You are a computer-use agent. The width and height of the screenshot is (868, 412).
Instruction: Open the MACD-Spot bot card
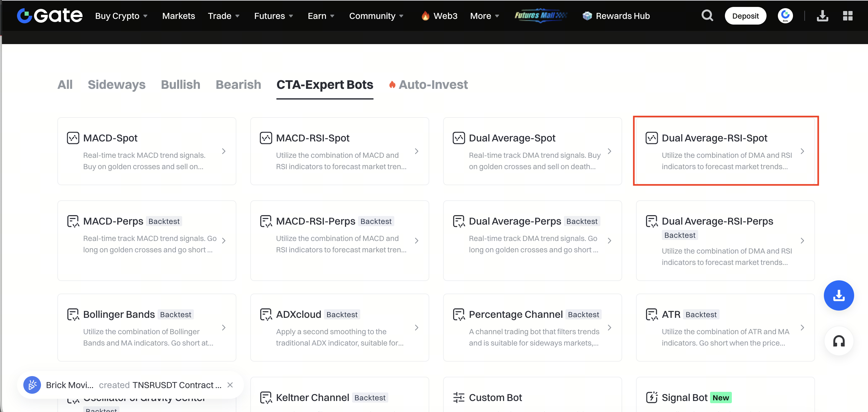pyautogui.click(x=147, y=151)
